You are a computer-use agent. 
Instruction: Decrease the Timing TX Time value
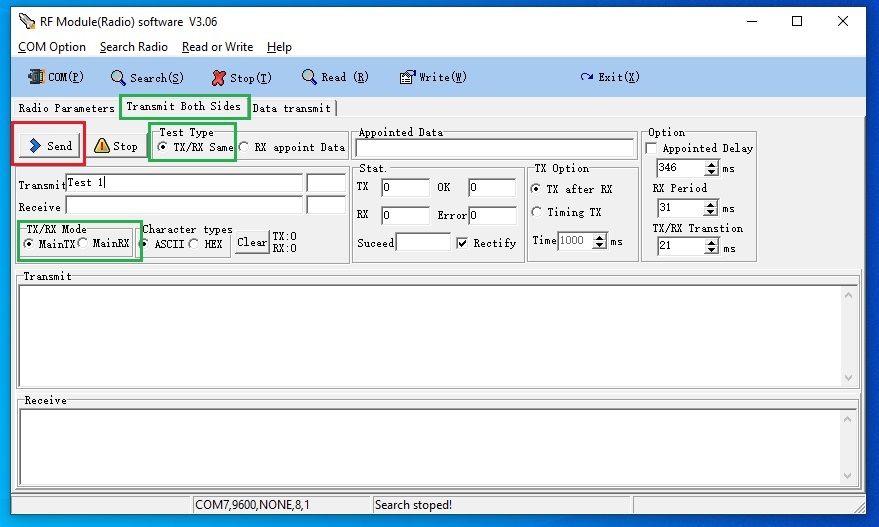tap(600, 244)
